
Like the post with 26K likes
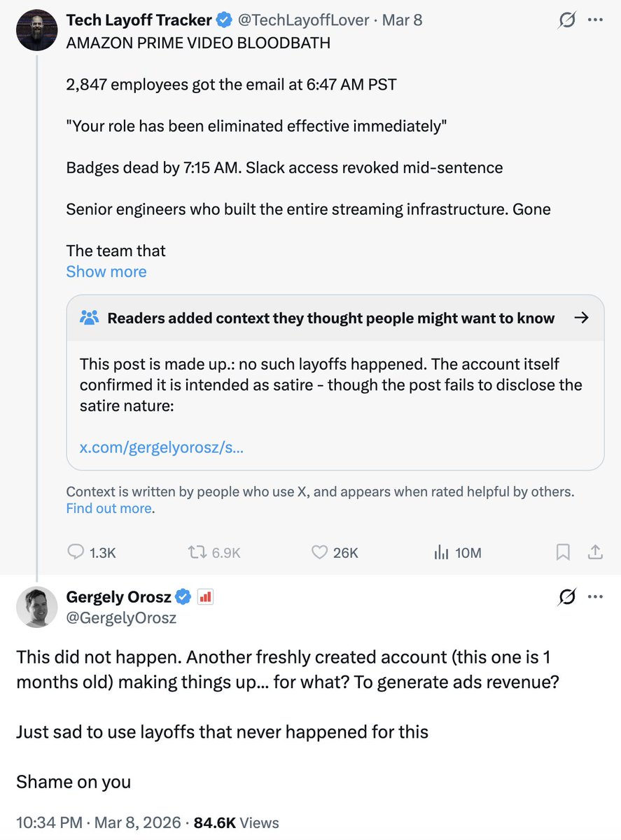tap(335, 552)
